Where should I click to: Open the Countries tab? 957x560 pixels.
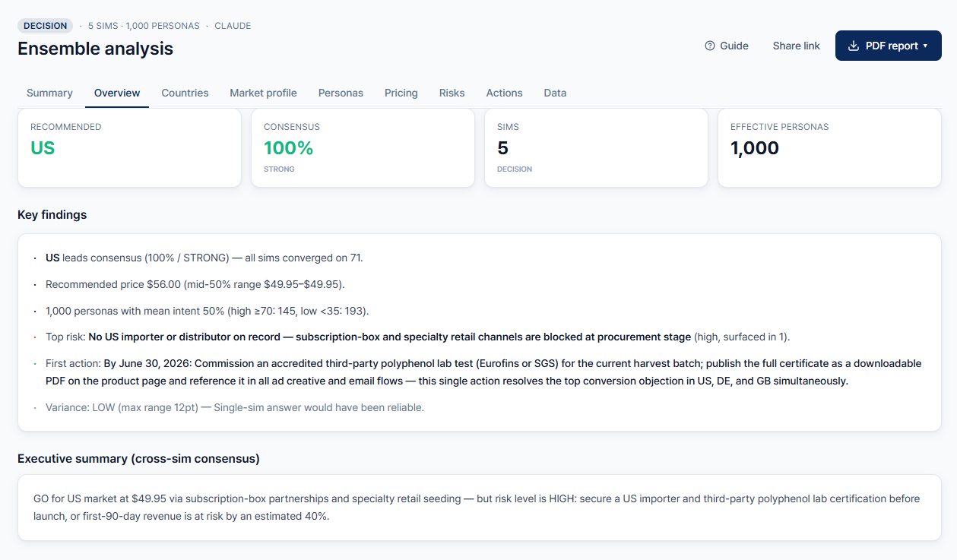click(x=185, y=93)
